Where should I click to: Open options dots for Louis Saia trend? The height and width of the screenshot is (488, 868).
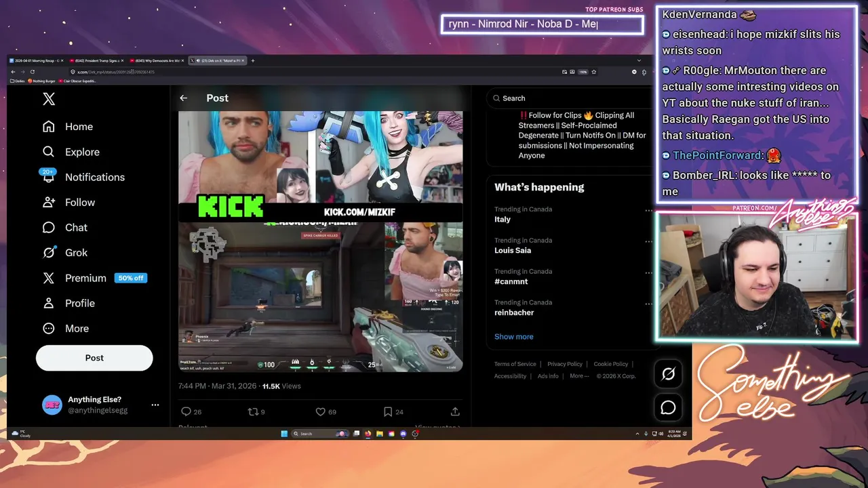[x=648, y=241]
